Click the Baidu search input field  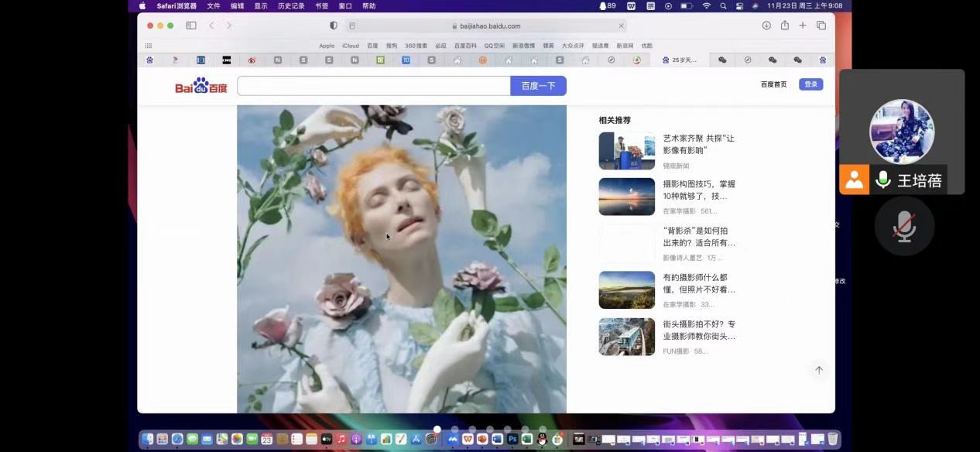(373, 86)
